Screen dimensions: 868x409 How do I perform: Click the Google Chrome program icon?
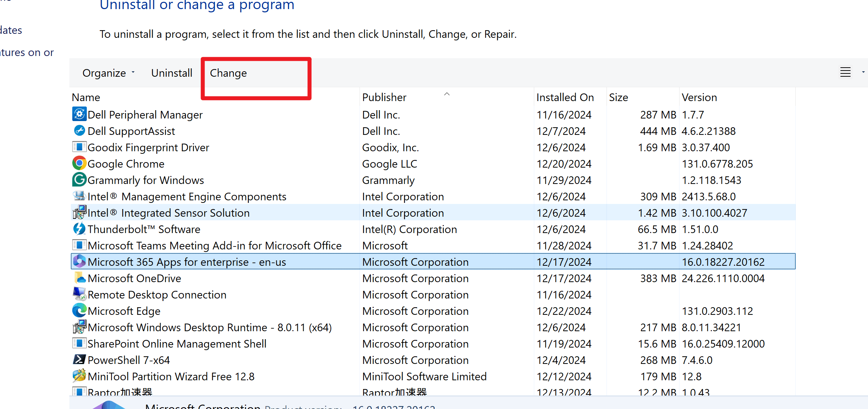[79, 164]
